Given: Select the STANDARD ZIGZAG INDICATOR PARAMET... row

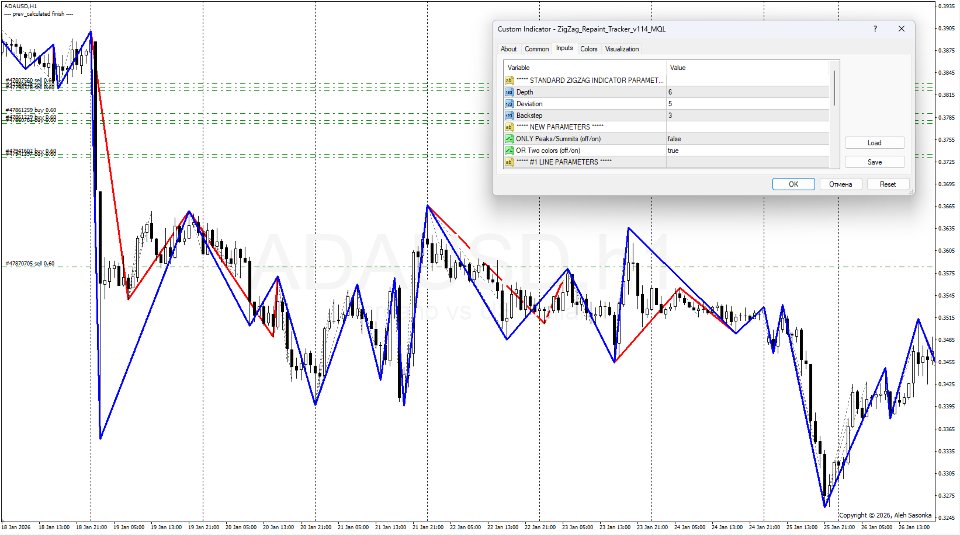Looking at the screenshot, I should point(589,80).
